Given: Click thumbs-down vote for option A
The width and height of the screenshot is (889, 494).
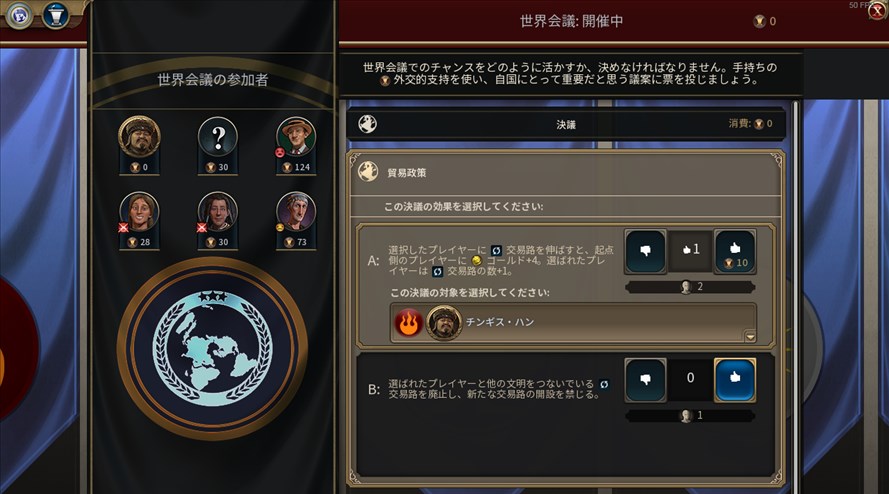Looking at the screenshot, I should click(x=646, y=251).
